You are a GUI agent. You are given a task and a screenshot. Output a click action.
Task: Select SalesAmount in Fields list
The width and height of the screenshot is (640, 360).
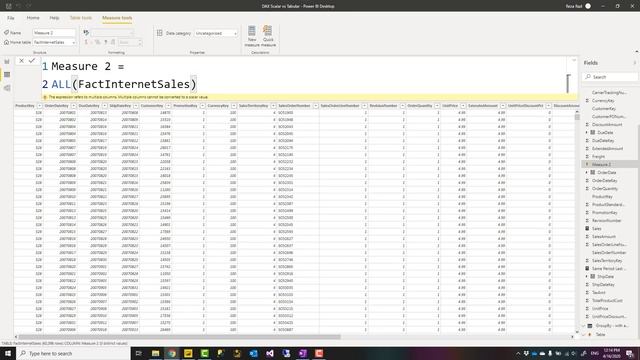(604, 237)
